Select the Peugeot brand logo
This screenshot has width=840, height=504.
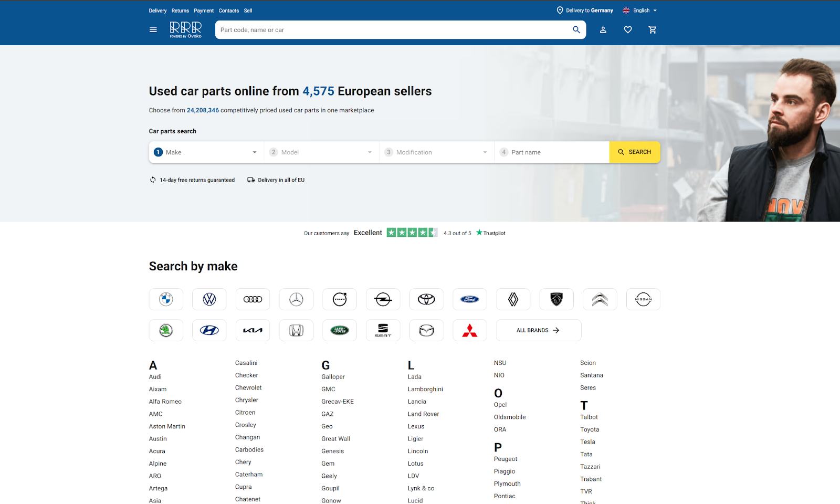click(x=556, y=299)
